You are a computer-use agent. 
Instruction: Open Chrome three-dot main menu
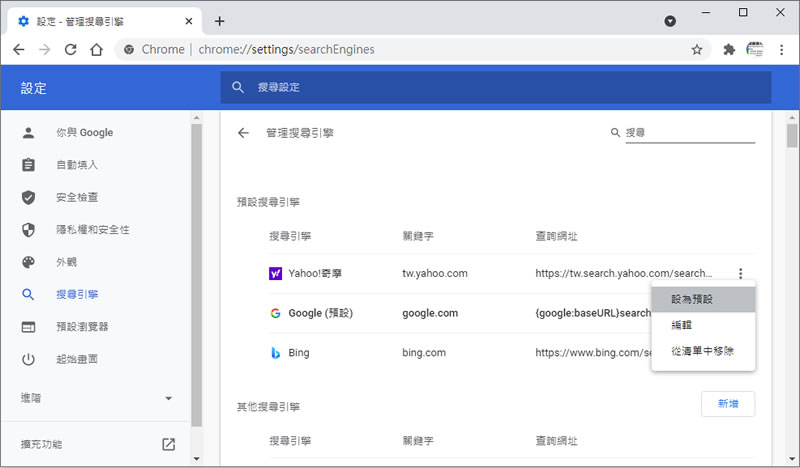(783, 49)
